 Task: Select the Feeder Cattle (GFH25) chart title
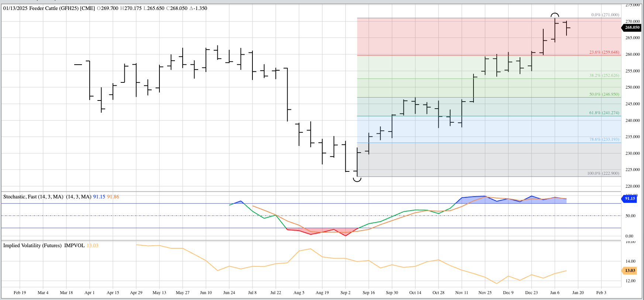(49, 8)
